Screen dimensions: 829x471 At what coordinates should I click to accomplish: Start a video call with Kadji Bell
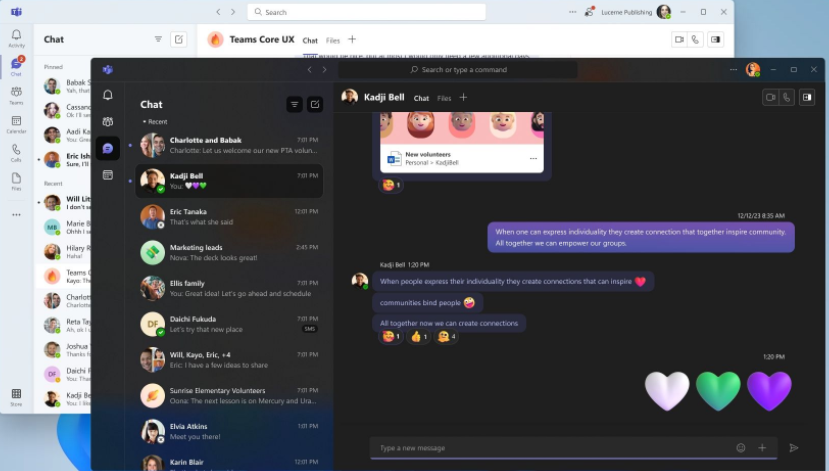point(770,97)
